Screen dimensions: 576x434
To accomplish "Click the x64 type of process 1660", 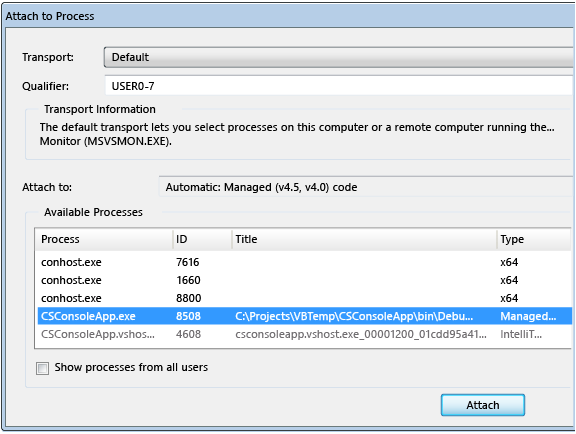I will (x=509, y=280).
